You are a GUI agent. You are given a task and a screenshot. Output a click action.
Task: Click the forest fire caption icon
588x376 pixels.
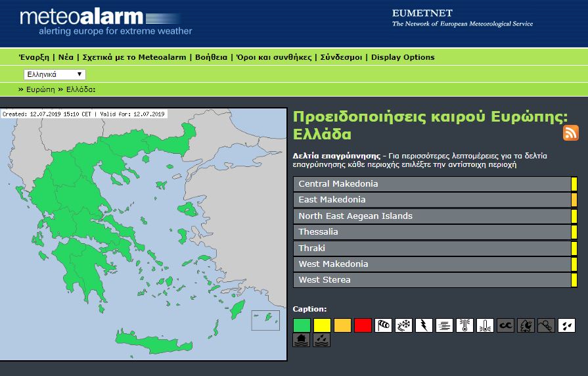click(526, 325)
